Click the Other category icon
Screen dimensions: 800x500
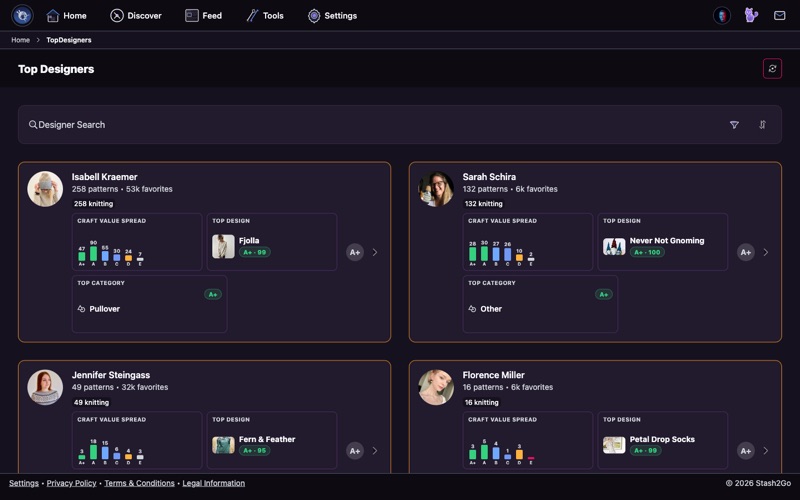tap(472, 309)
